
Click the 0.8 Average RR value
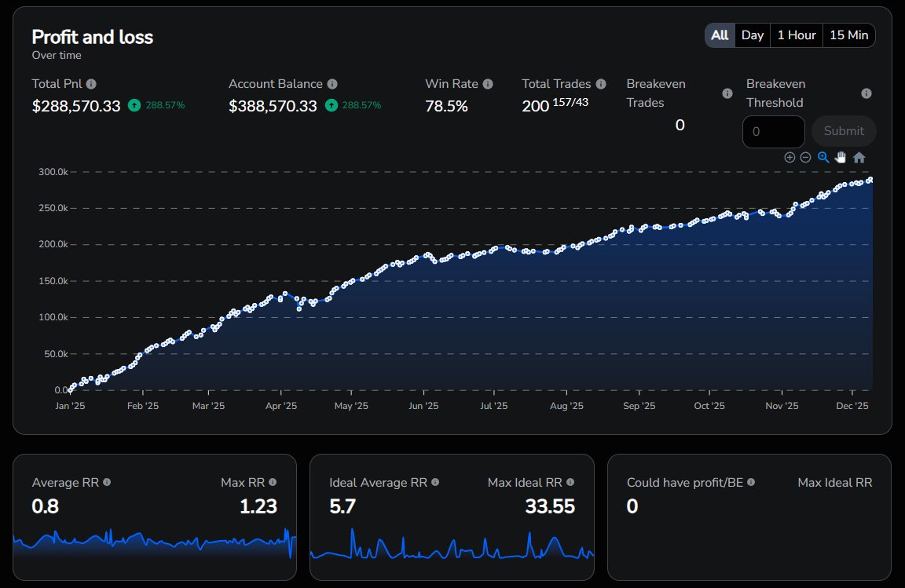(45, 506)
